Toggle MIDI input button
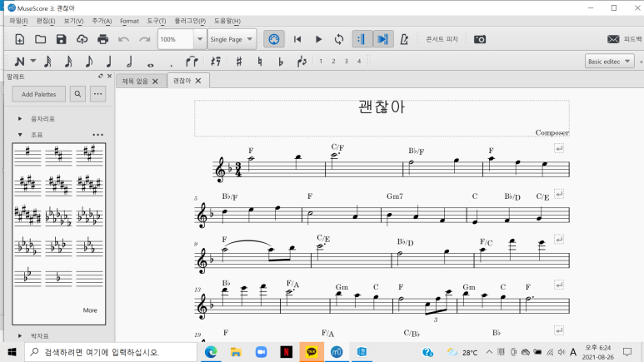Screen dimensions: 644x362 [273, 39]
